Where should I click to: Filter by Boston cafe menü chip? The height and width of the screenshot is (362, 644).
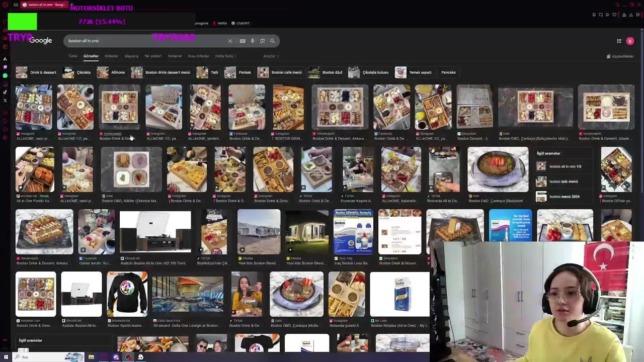280,72
